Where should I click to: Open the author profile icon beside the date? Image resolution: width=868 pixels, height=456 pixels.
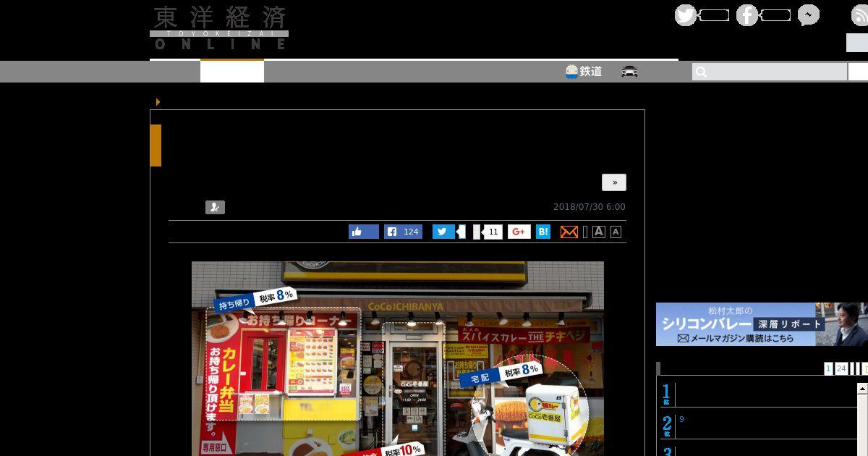tap(215, 208)
